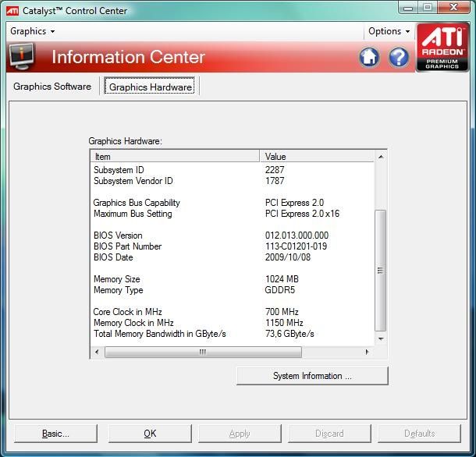This screenshot has width=476, height=457.
Task: Select the Memory Type row
Action: (x=233, y=290)
